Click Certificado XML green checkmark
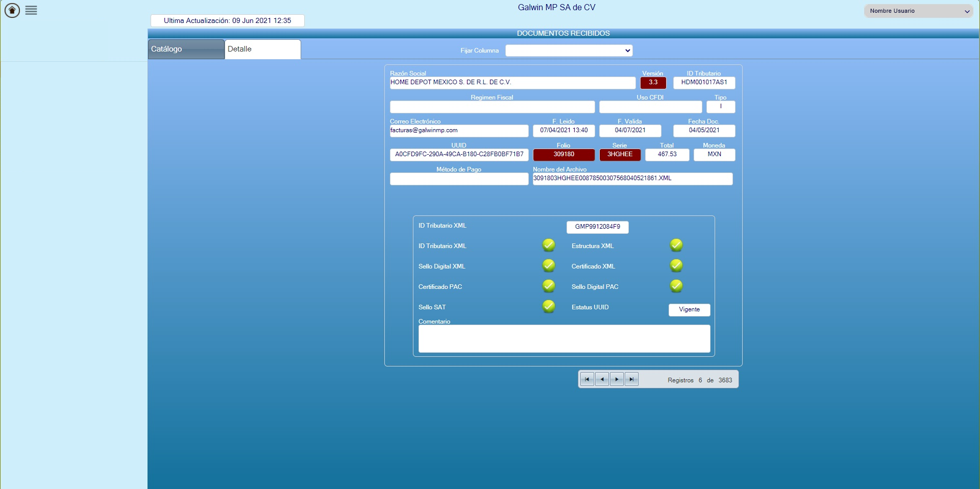980x489 pixels. (x=676, y=265)
